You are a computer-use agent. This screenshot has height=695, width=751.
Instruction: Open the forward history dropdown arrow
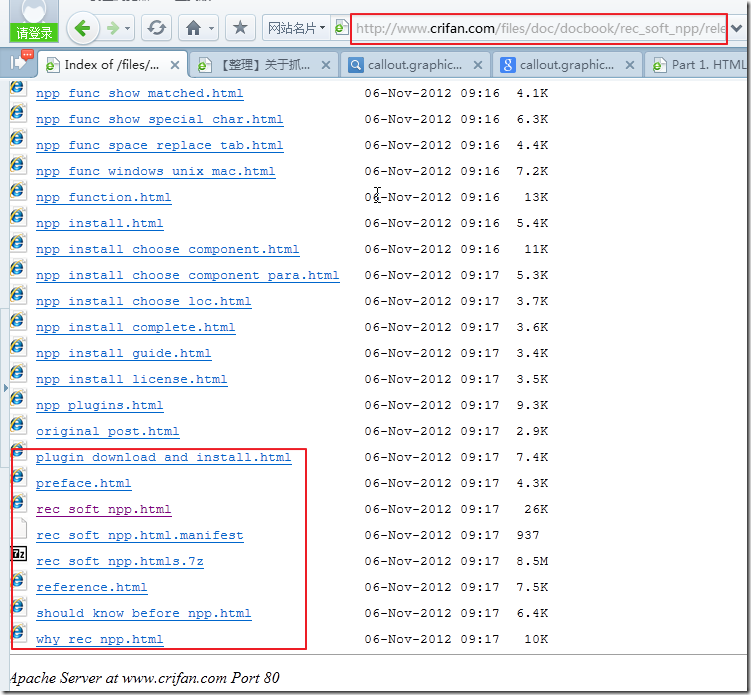pos(127,28)
